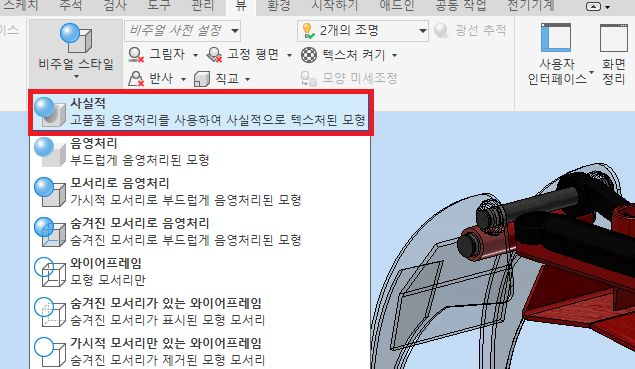
Task: Expand the 직교 projection dropdown arrow
Action: [x=247, y=79]
